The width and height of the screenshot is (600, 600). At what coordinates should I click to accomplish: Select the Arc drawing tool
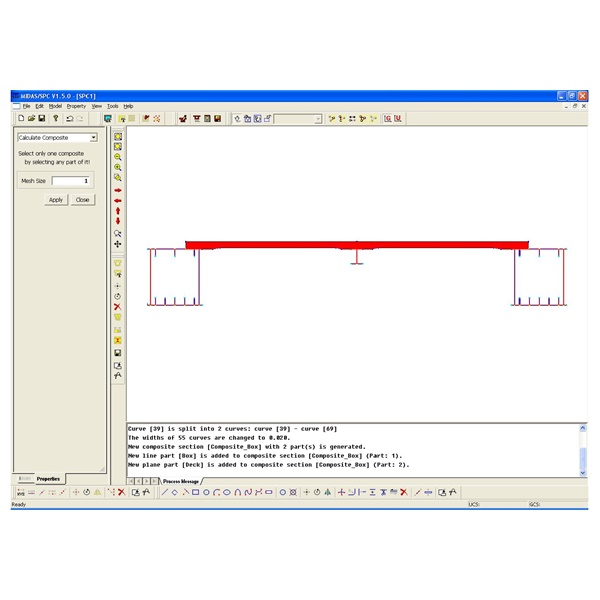coord(216,492)
